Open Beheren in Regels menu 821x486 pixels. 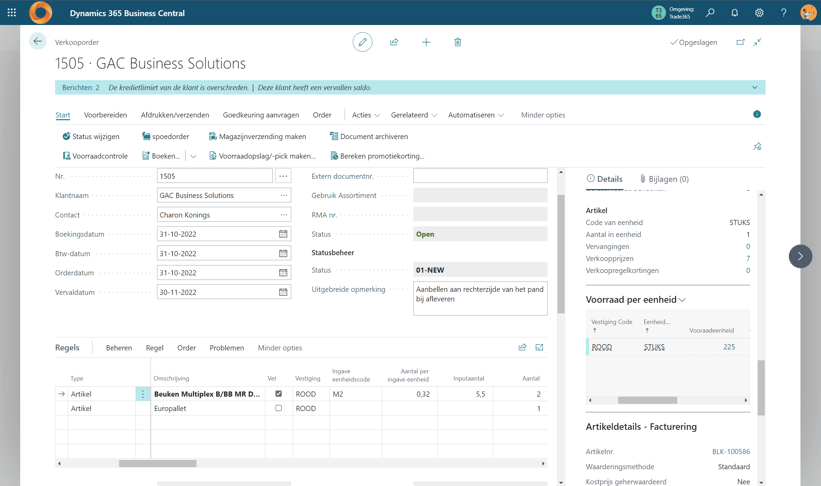119,348
